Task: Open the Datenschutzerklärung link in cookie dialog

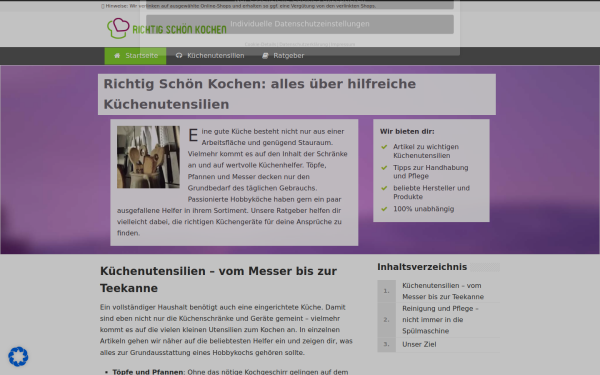Action: click(303, 44)
